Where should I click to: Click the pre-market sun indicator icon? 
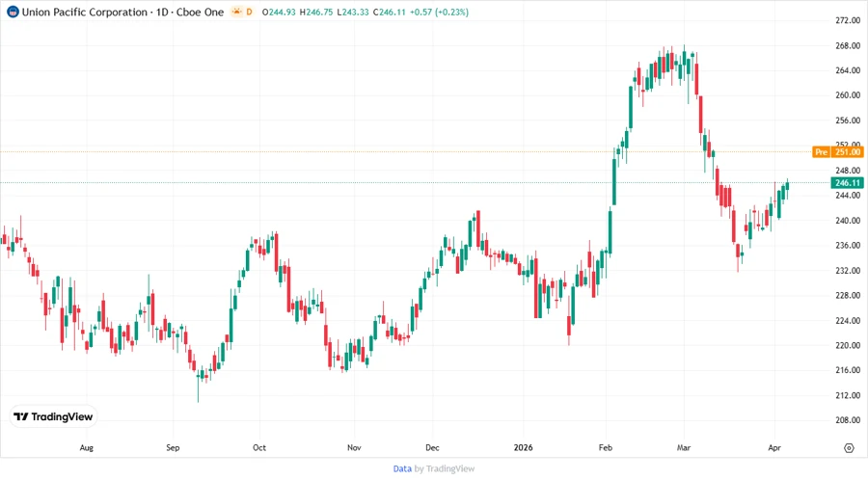click(237, 12)
